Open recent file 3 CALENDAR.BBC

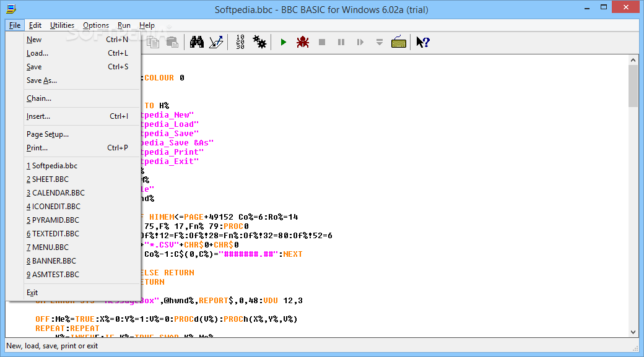(x=77, y=193)
